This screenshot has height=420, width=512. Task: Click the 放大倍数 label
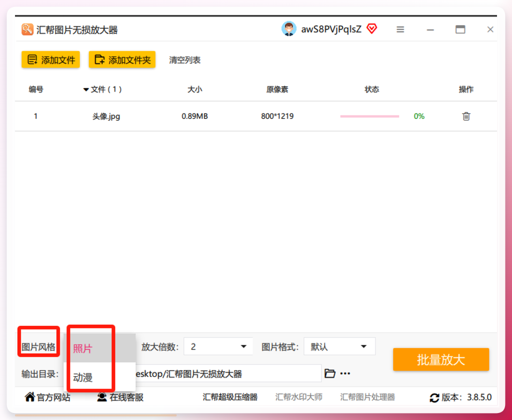coord(160,347)
